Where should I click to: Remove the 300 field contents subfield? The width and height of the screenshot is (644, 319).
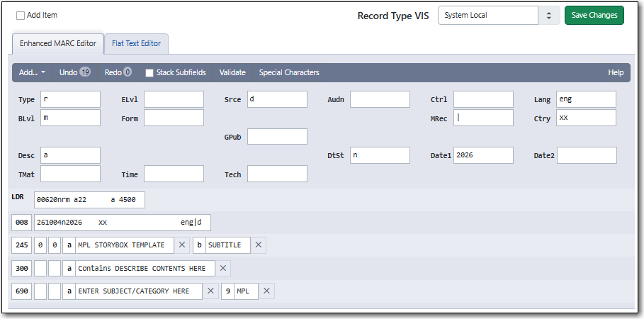click(223, 269)
